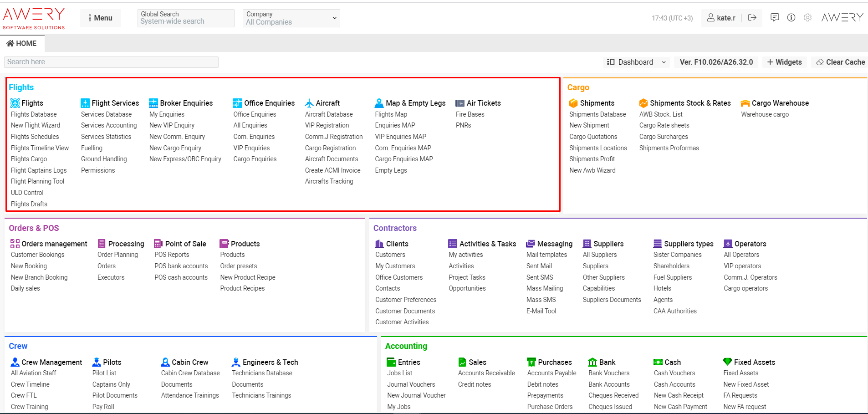Open the New Flight Wizard link

(36, 125)
